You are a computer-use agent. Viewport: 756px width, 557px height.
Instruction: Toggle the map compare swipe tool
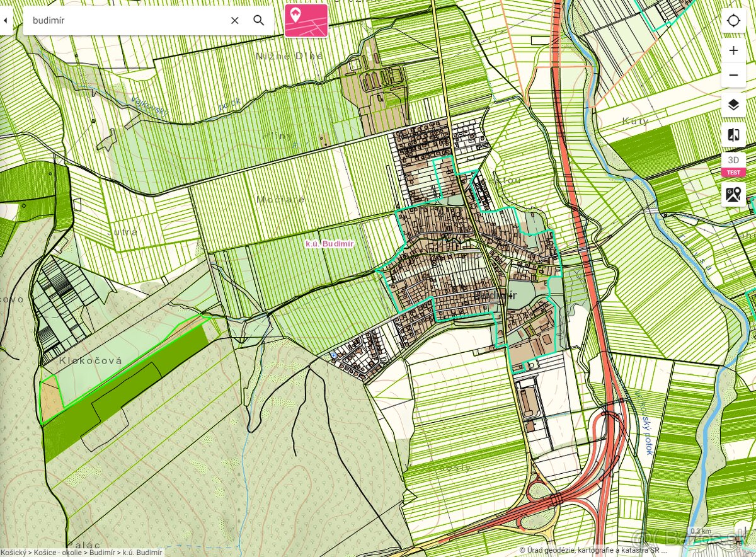point(733,134)
